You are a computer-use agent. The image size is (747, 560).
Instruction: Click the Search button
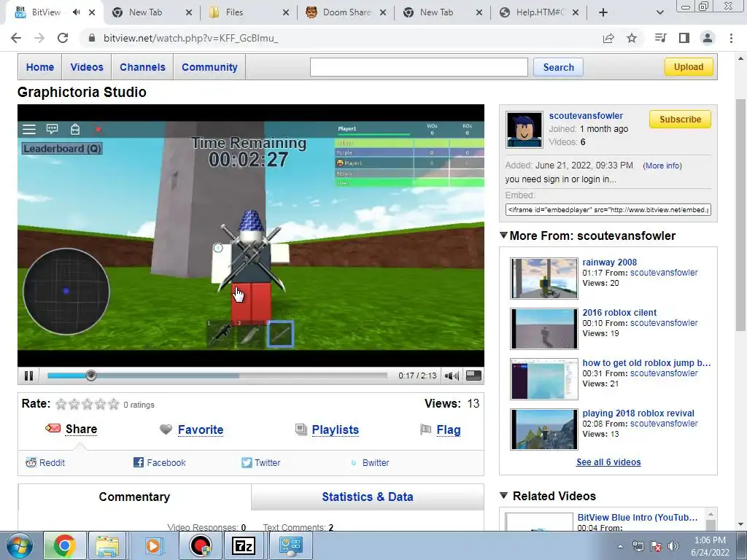click(x=558, y=67)
